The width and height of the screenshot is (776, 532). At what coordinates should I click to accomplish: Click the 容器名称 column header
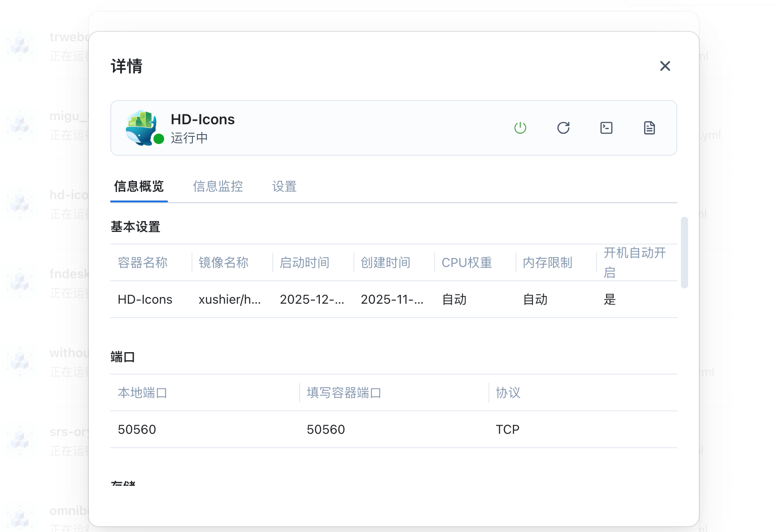[x=143, y=262]
